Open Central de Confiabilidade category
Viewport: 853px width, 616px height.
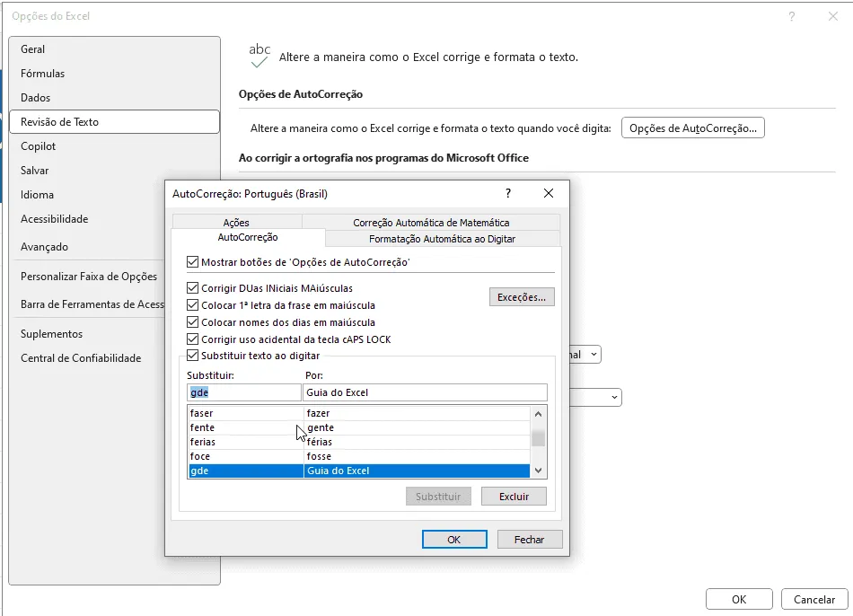87,358
